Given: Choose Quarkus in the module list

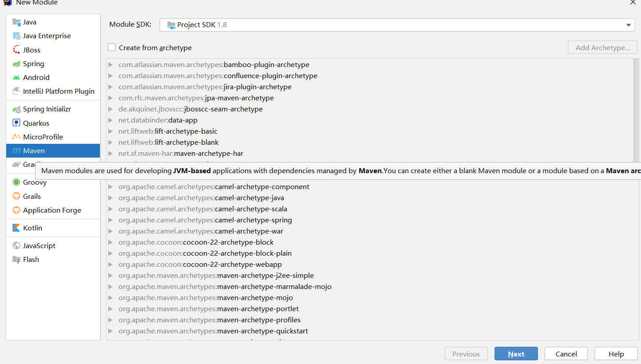Looking at the screenshot, I should pyautogui.click(x=53, y=123).
